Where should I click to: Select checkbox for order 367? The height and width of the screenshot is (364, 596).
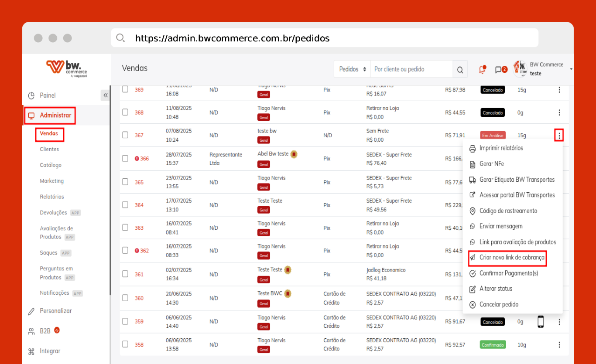[125, 135]
